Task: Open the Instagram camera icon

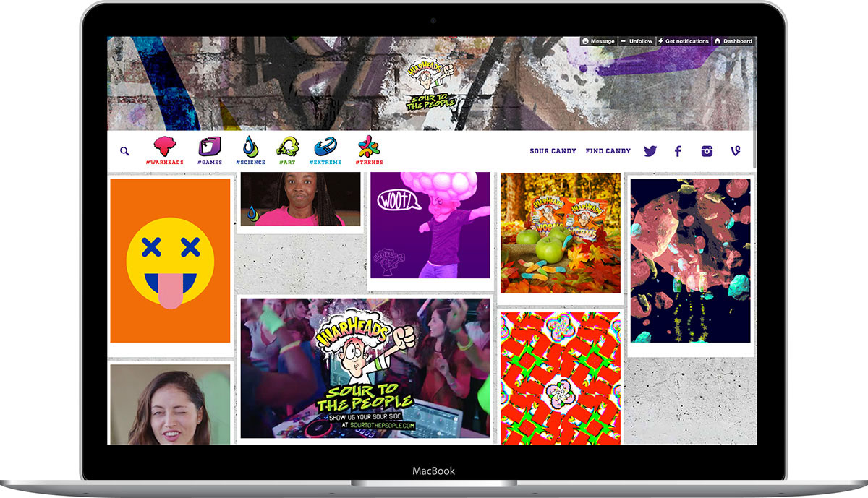Action: [x=707, y=151]
